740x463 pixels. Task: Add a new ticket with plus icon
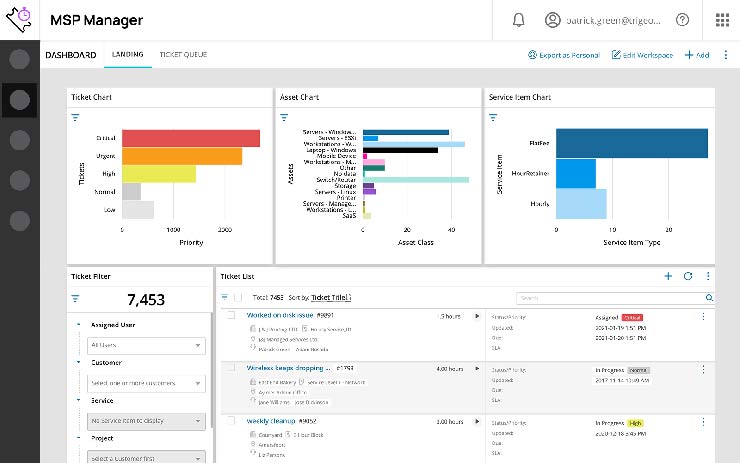click(668, 275)
